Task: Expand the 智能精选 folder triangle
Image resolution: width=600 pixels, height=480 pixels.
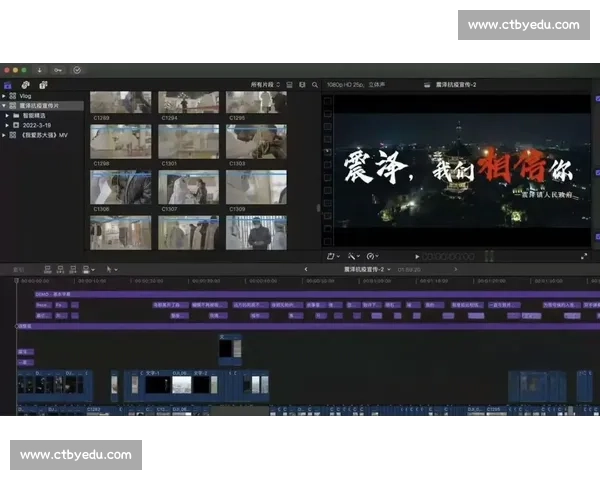Action: 7,116
